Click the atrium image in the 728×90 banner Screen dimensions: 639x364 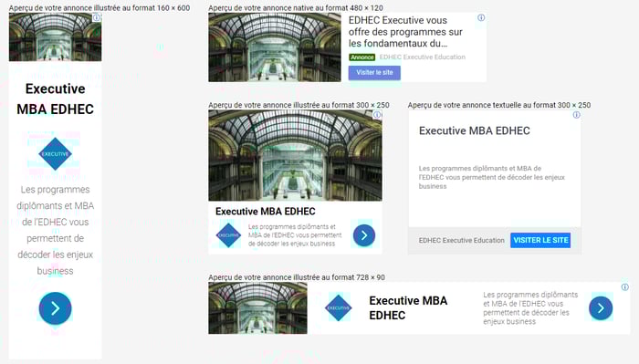click(x=257, y=308)
